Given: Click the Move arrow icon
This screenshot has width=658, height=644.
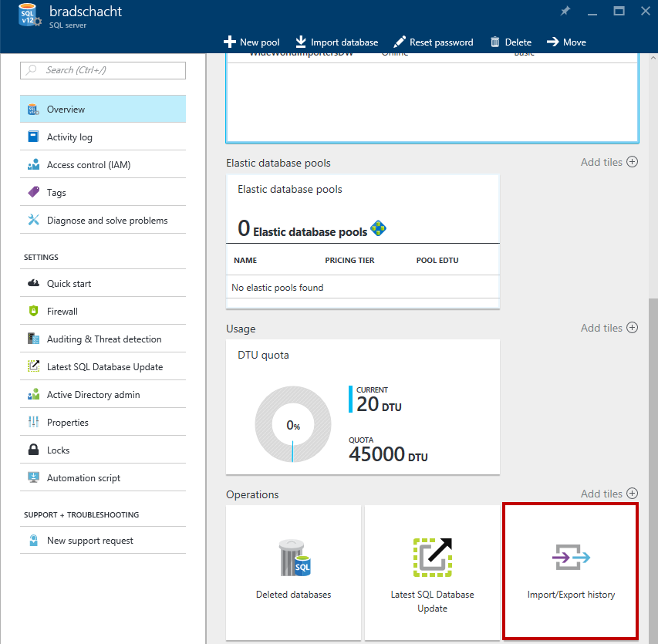Looking at the screenshot, I should 552,42.
